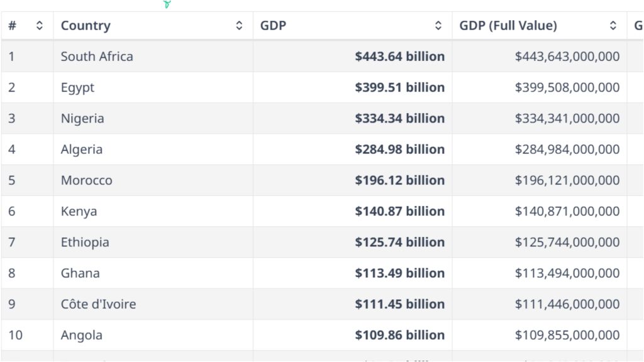
Task: Sort by GDP (Full Value) arrows
Action: click(x=613, y=26)
